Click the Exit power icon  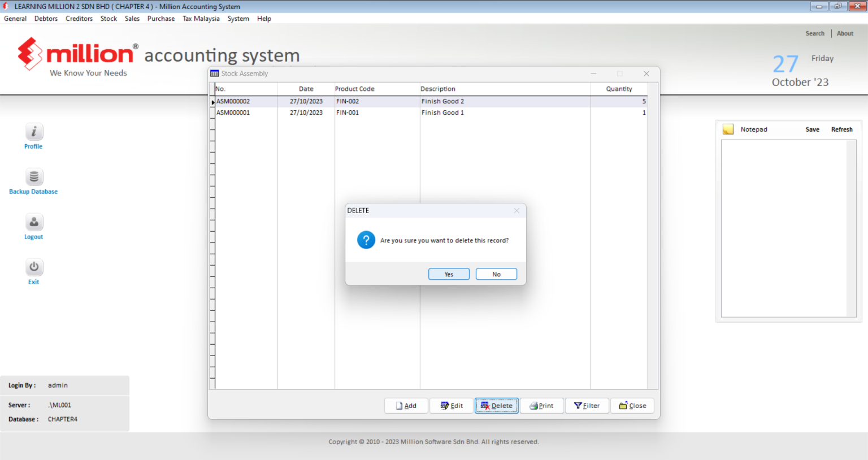pos(34,268)
